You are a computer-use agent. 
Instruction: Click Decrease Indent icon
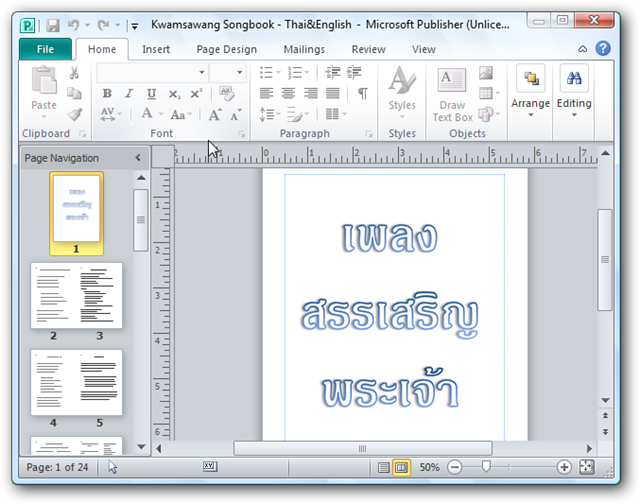pos(333,73)
